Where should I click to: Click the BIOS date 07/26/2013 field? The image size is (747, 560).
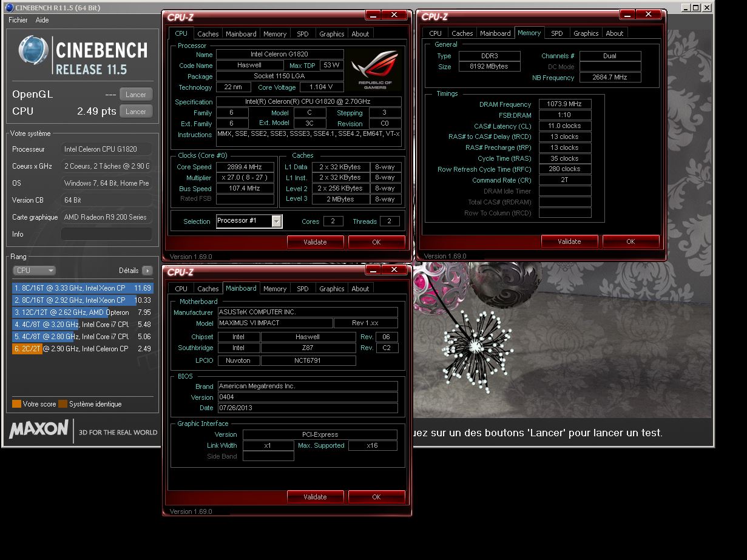(307, 408)
